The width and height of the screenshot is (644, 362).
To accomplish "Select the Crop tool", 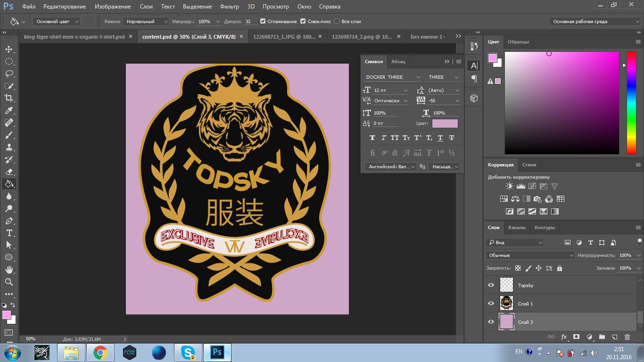I will pyautogui.click(x=8, y=98).
